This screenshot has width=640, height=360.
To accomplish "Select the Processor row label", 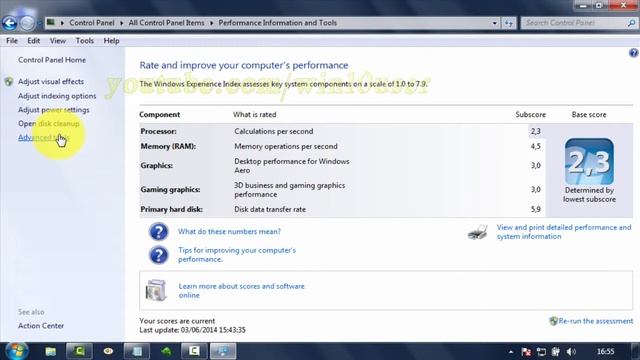I will coord(158,131).
